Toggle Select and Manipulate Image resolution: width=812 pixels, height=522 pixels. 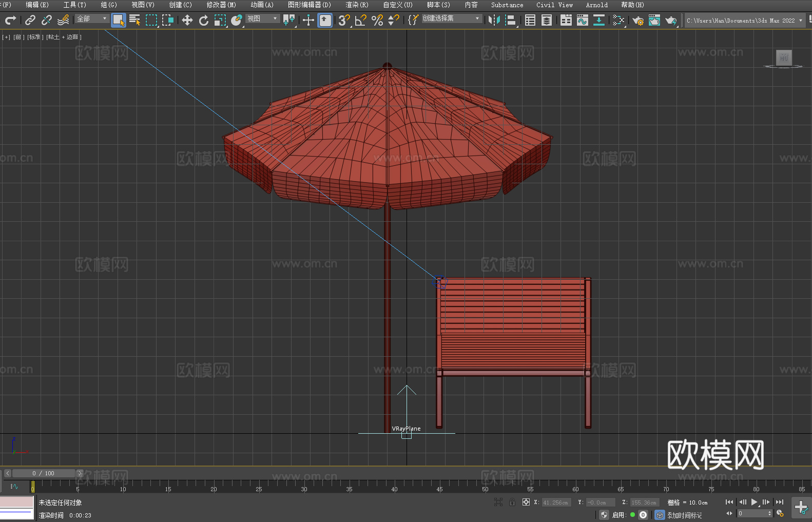308,20
